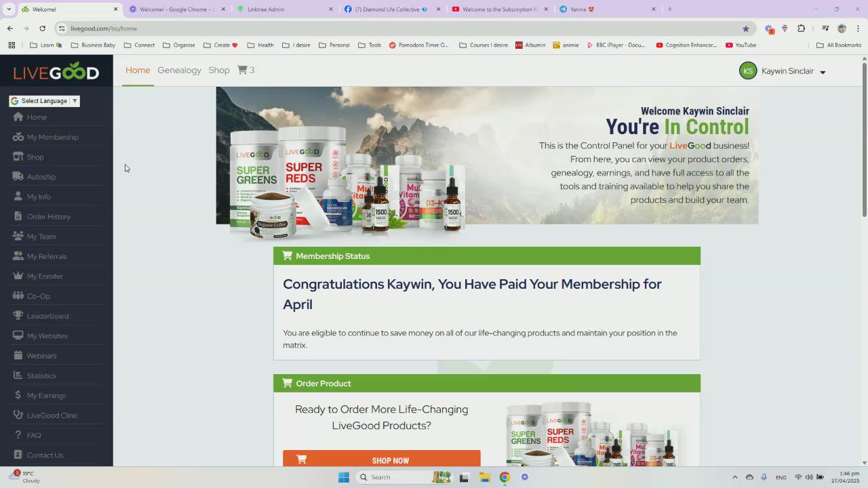Open a new browser tab

click(x=669, y=9)
